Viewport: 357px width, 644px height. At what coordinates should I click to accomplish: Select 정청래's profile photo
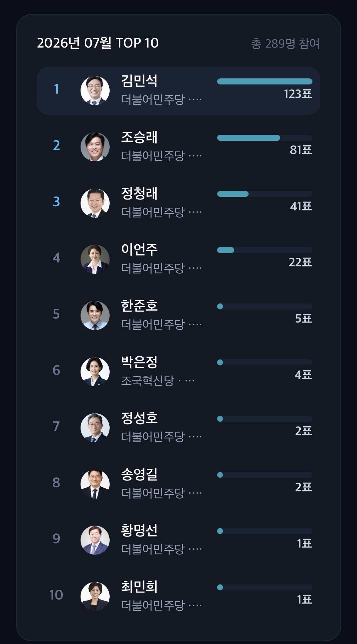(x=95, y=203)
